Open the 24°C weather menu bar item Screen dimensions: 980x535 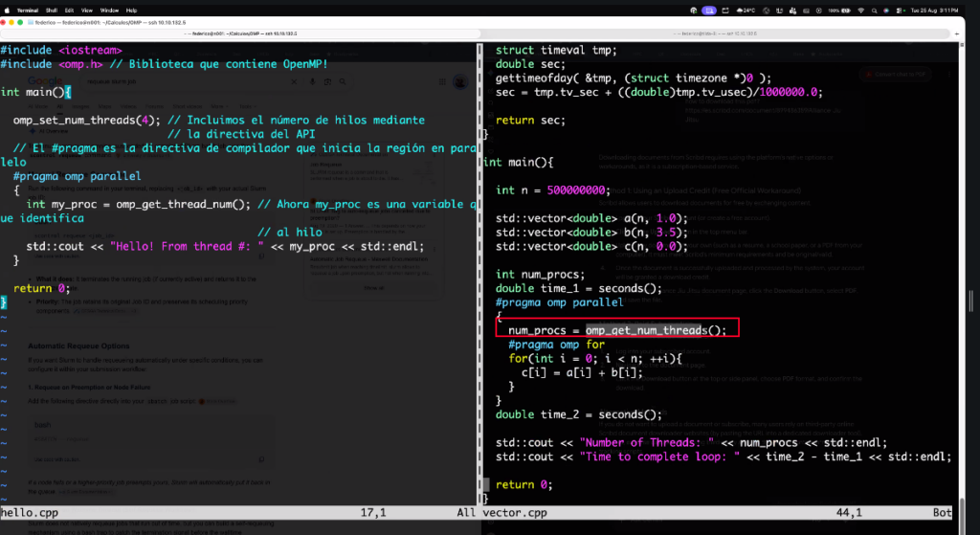(x=746, y=10)
